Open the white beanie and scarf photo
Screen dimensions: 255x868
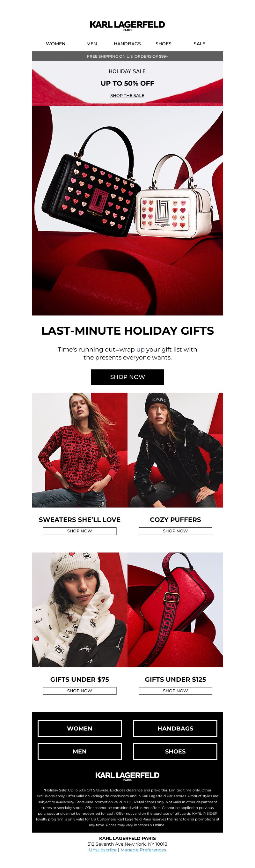pyautogui.click(x=79, y=610)
